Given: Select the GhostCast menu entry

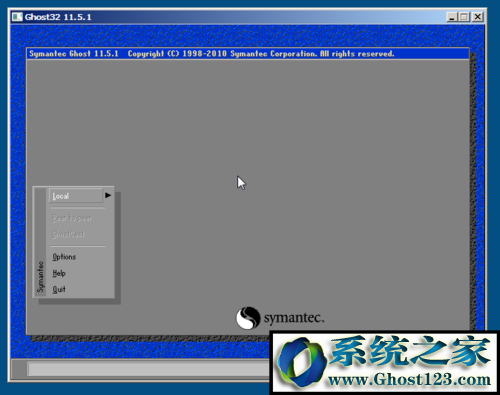Looking at the screenshot, I should click(68, 234).
